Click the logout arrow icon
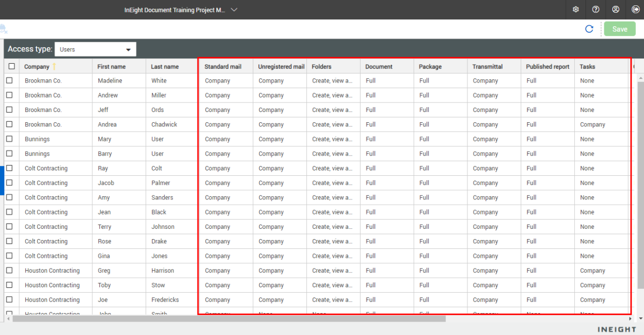Viewport: 644px width, 335px height. [636, 10]
